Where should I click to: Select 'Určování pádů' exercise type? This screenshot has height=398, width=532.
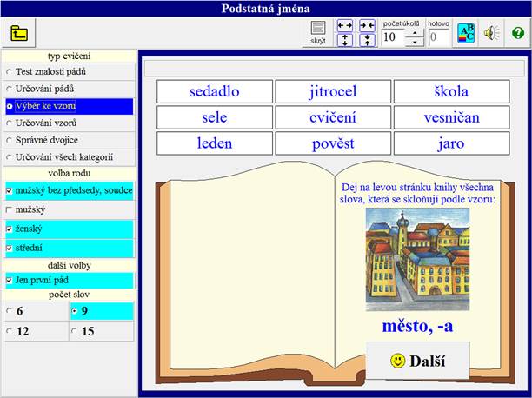pos(10,89)
